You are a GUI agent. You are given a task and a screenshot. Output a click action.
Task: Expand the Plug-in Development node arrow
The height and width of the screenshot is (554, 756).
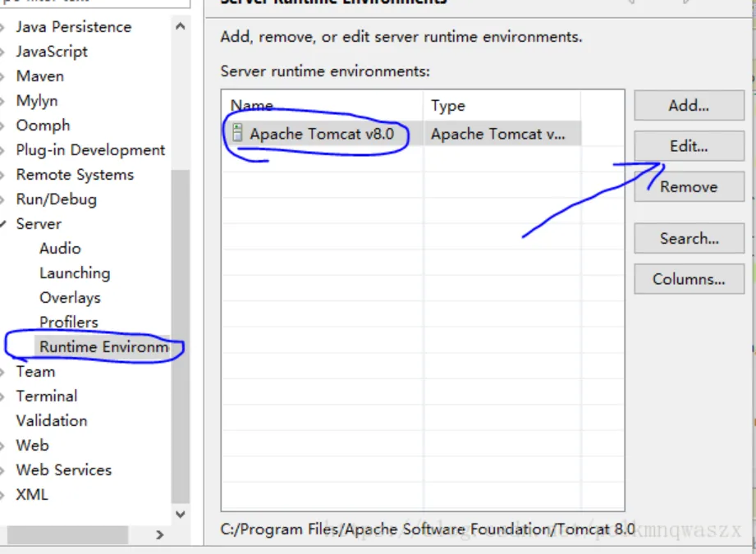click(x=2, y=150)
